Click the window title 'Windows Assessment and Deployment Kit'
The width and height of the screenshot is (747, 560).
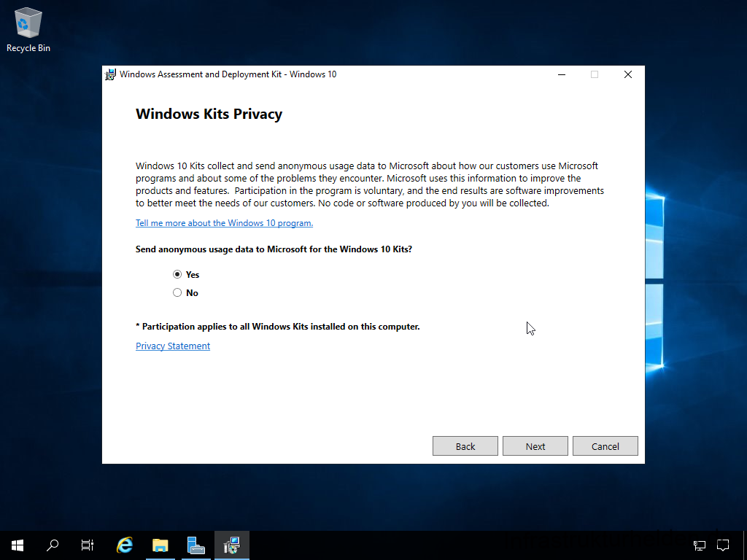coord(228,74)
